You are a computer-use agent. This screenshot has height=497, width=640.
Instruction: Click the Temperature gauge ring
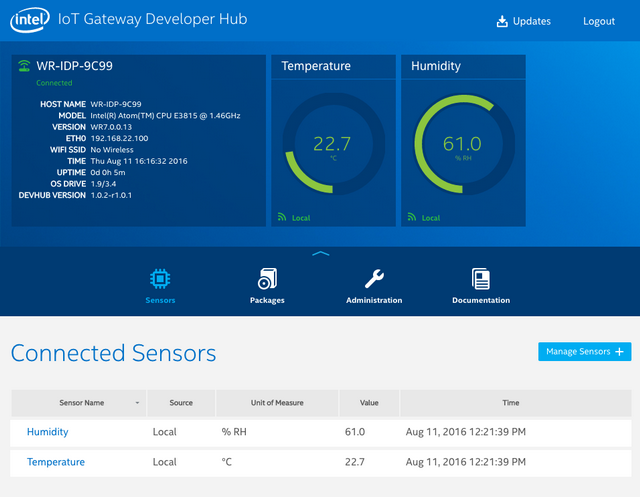[x=333, y=144]
